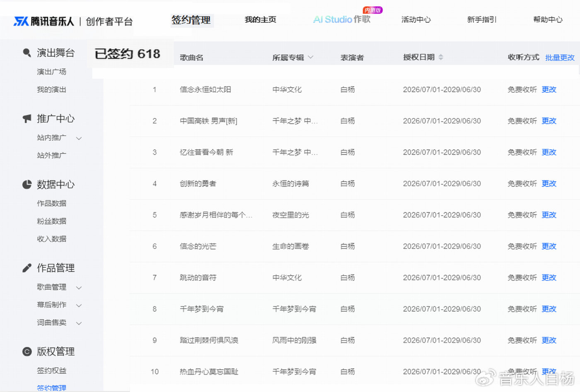Click the 收听方式 column header
Screen dimensions: 580x392
point(524,57)
